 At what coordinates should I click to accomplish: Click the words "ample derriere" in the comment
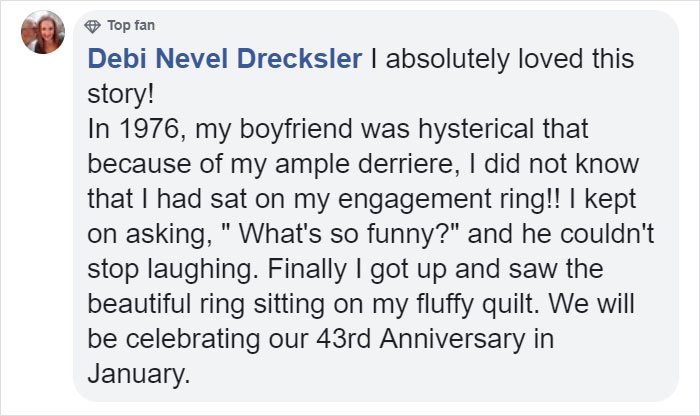pyautogui.click(x=364, y=164)
